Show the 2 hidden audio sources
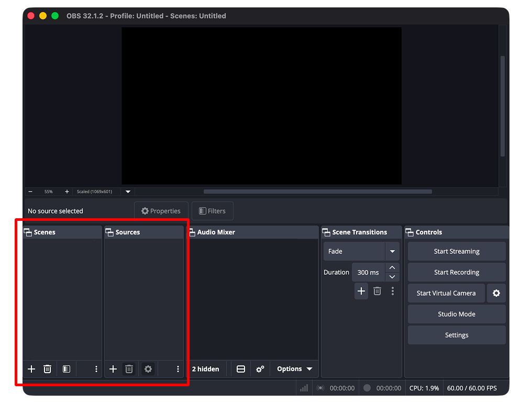This screenshot has height=403, width=532. [206, 369]
